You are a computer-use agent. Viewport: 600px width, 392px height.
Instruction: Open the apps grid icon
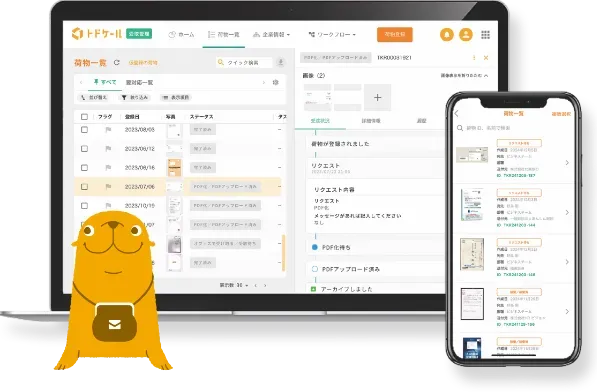point(485,35)
